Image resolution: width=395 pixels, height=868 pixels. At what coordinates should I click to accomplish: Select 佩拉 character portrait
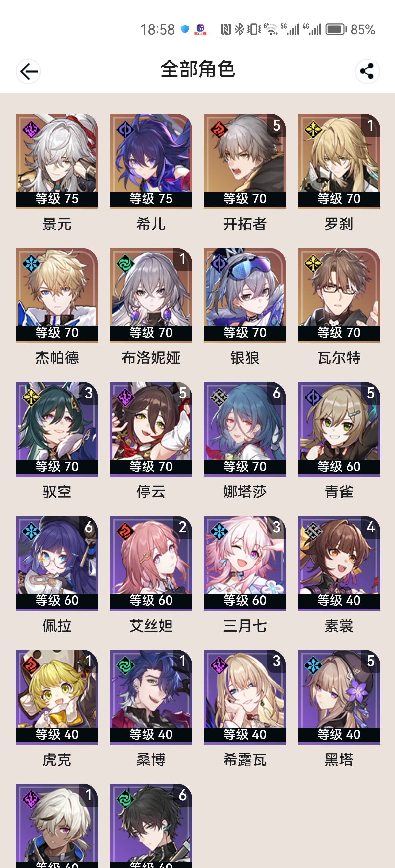tap(57, 563)
